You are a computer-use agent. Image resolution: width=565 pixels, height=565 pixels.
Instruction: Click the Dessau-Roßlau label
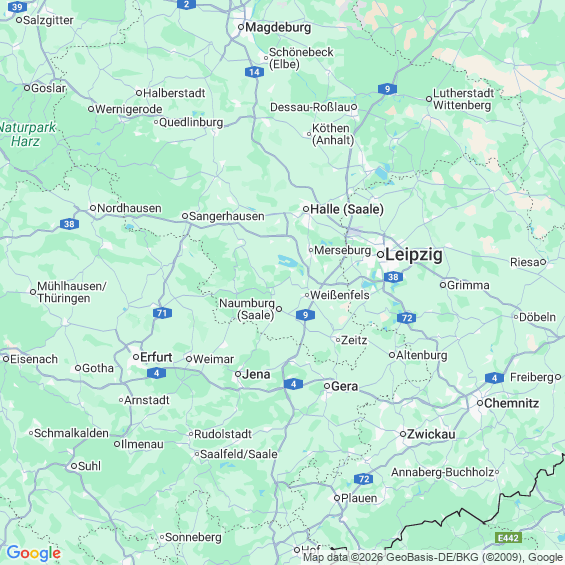click(x=310, y=107)
